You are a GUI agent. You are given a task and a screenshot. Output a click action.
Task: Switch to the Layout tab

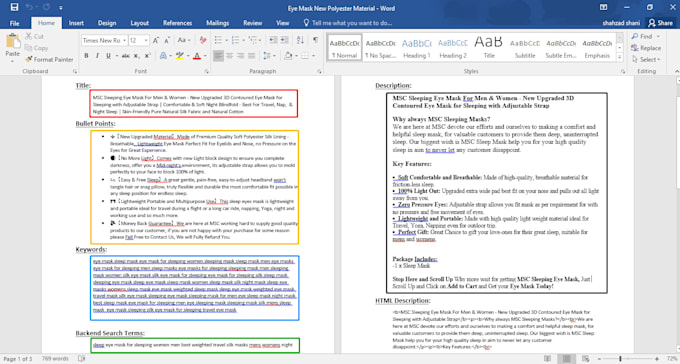[x=140, y=23]
